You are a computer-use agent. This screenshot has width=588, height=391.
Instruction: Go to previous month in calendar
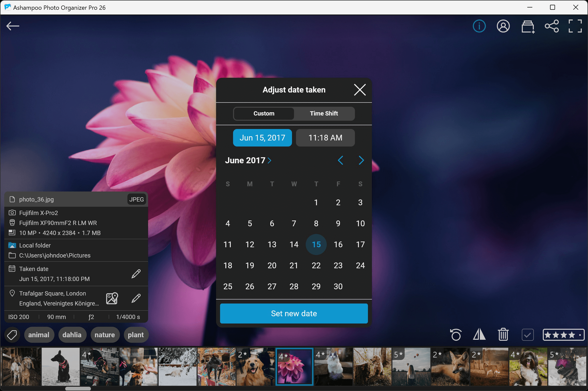[340, 160]
